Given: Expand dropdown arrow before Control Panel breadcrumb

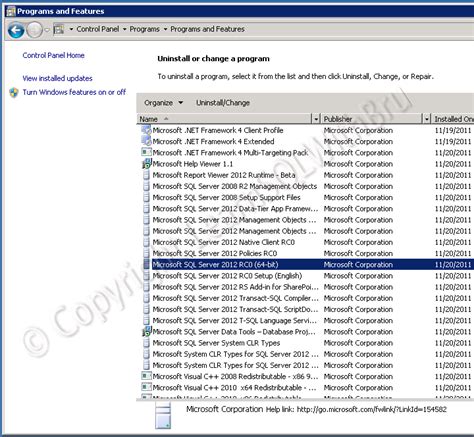Looking at the screenshot, I should [x=71, y=29].
